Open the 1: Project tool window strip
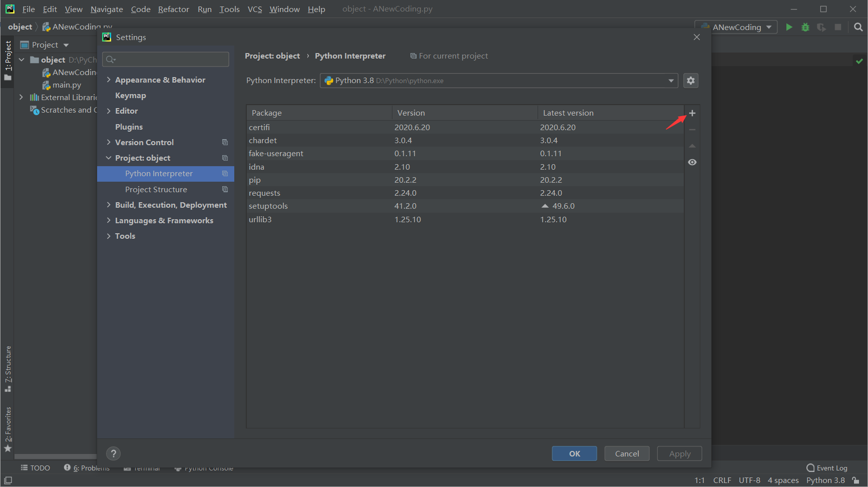The width and height of the screenshot is (868, 487). point(8,61)
